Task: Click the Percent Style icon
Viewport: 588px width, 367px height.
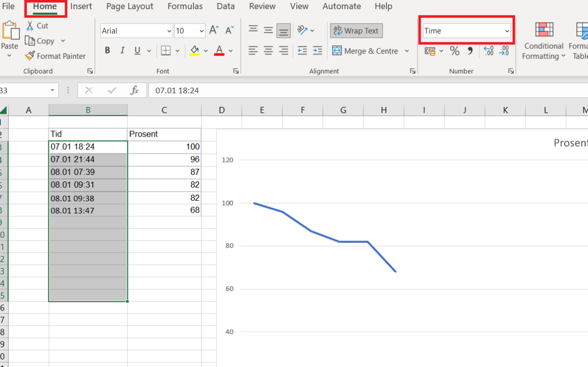Action: click(455, 51)
